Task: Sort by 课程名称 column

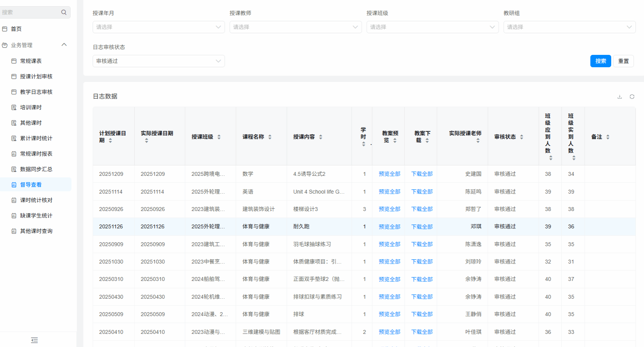Action: point(270,137)
